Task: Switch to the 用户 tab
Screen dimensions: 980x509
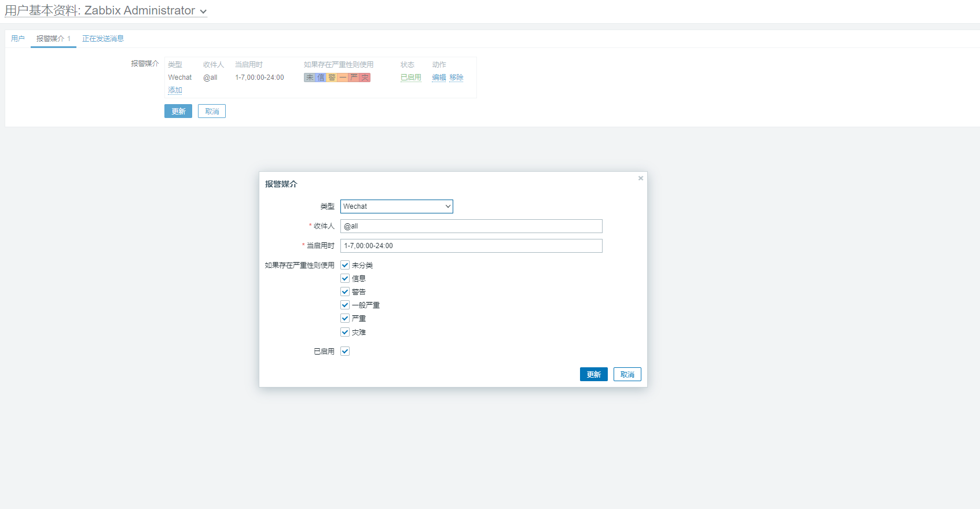Action: pyautogui.click(x=18, y=39)
